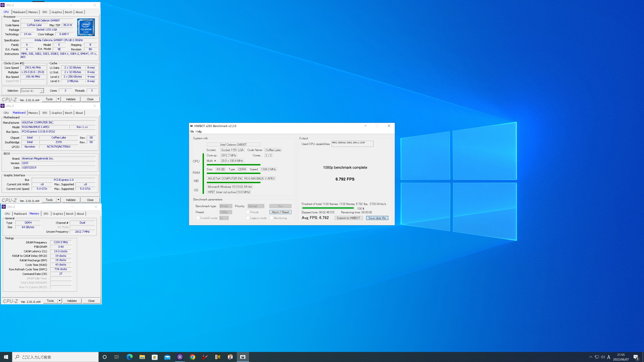Screen dimensions: 644x362
Task: Expand Tools dropdown arrow in top CPU-Z window
Action: [59, 99]
